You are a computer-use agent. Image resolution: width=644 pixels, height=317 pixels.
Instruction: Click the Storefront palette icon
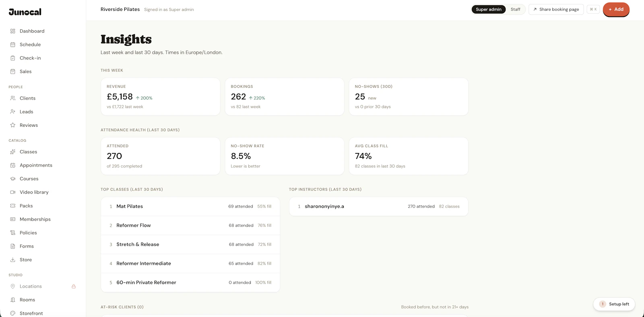click(x=13, y=313)
